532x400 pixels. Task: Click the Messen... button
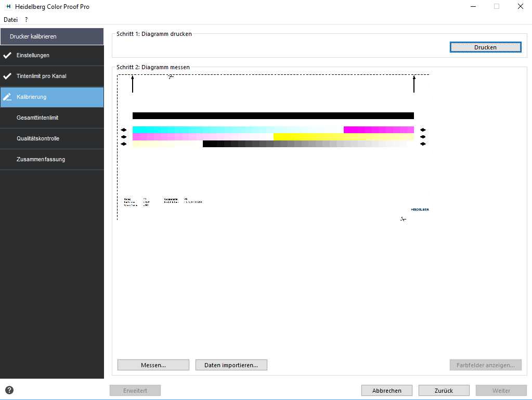point(153,365)
